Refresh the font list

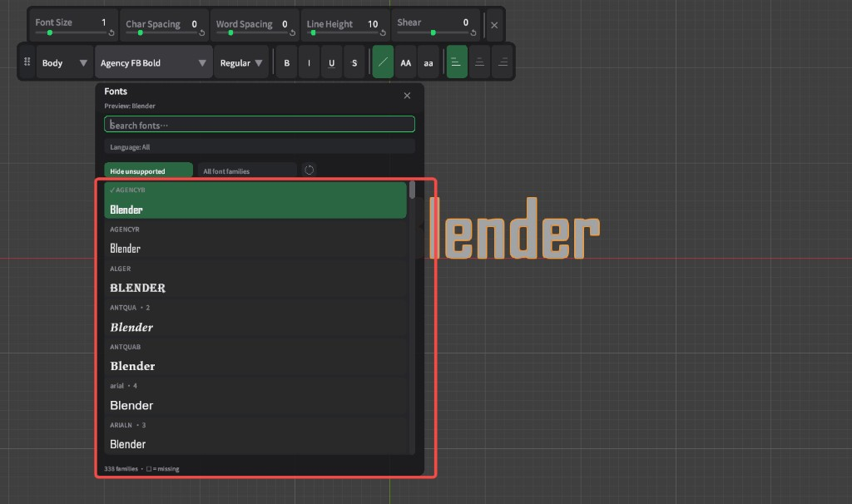coord(310,170)
